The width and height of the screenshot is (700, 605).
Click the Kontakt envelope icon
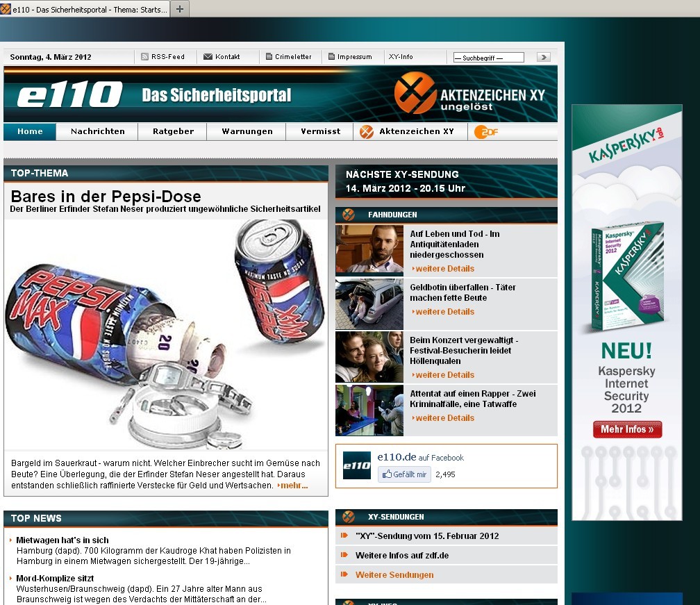click(x=208, y=57)
